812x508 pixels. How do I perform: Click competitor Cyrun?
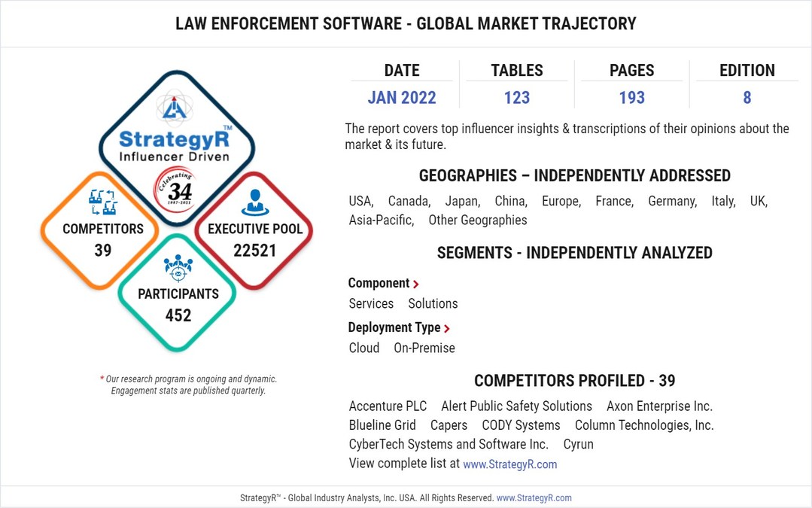click(579, 445)
